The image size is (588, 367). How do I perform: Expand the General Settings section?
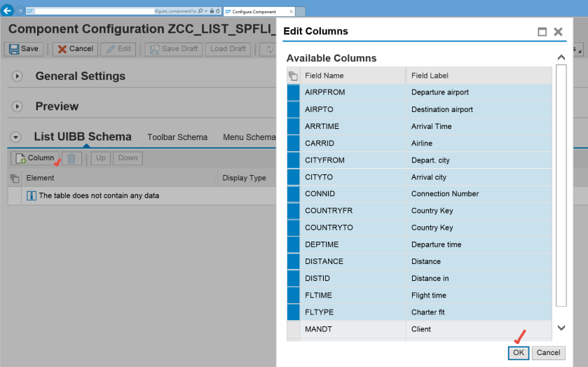click(x=18, y=76)
